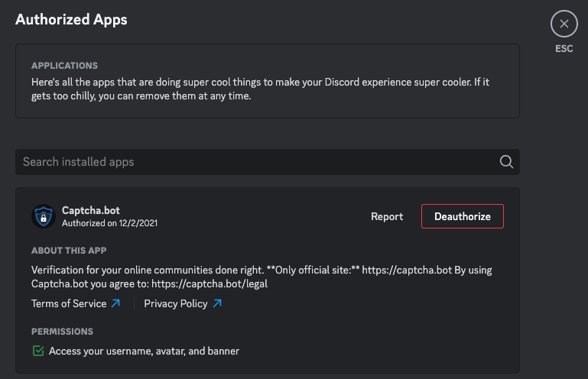Click the Authorized Apps page heading
Viewport: 588px width, 379px height.
pos(71,19)
